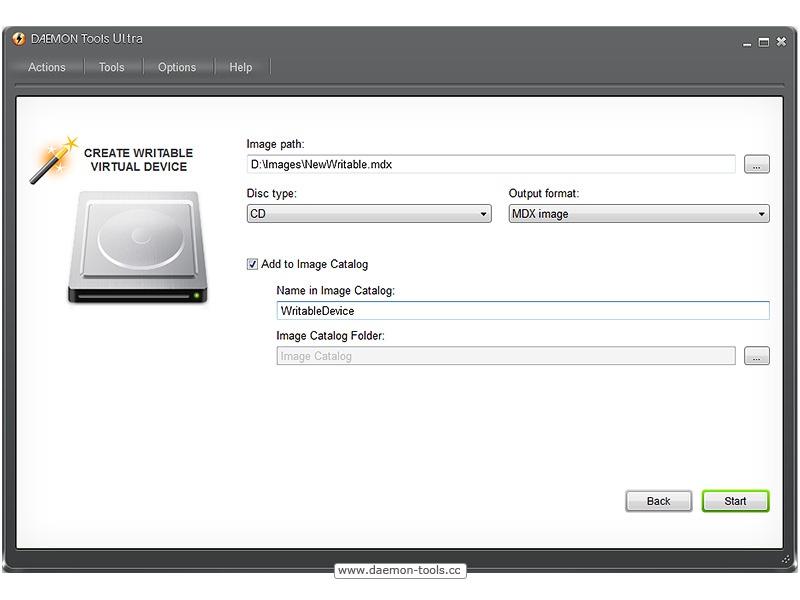Open the Tools menu
This screenshot has width=800, height=600.
112,67
